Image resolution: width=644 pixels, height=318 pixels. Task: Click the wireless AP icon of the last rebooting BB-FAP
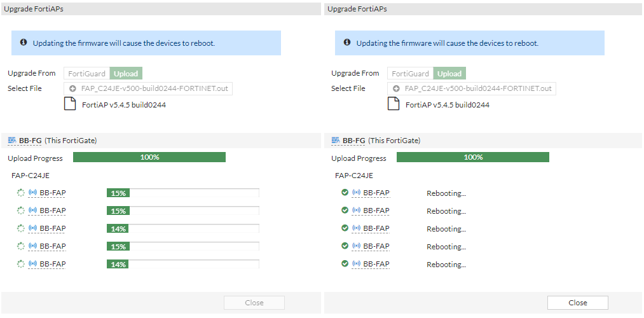[357, 263]
